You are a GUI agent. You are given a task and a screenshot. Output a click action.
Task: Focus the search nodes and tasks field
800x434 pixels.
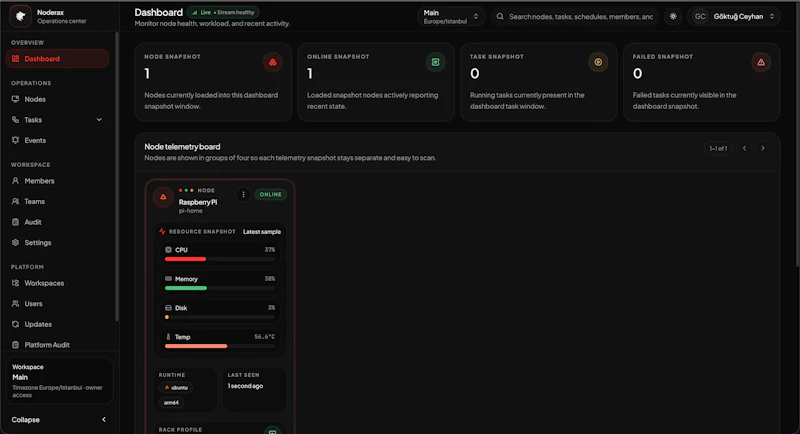(x=575, y=16)
